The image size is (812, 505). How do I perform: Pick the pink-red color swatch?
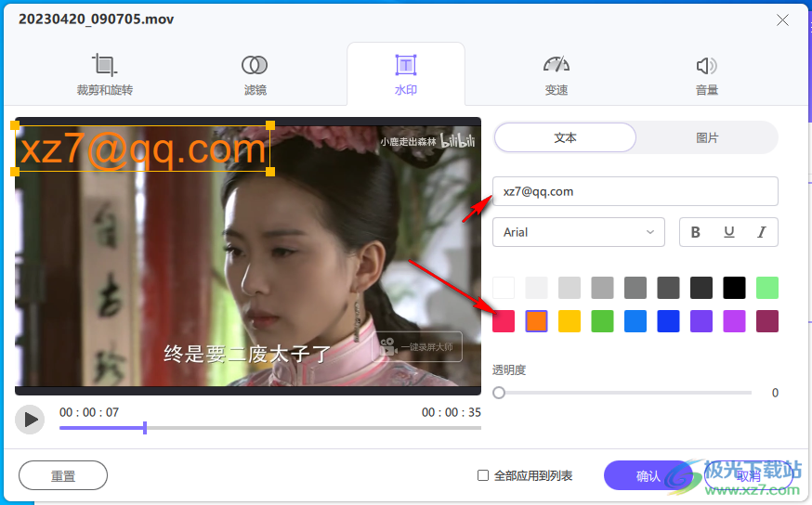504,321
